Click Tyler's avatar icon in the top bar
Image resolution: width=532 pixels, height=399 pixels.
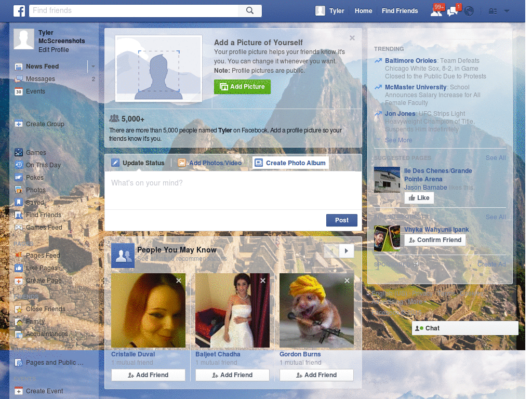click(x=320, y=11)
